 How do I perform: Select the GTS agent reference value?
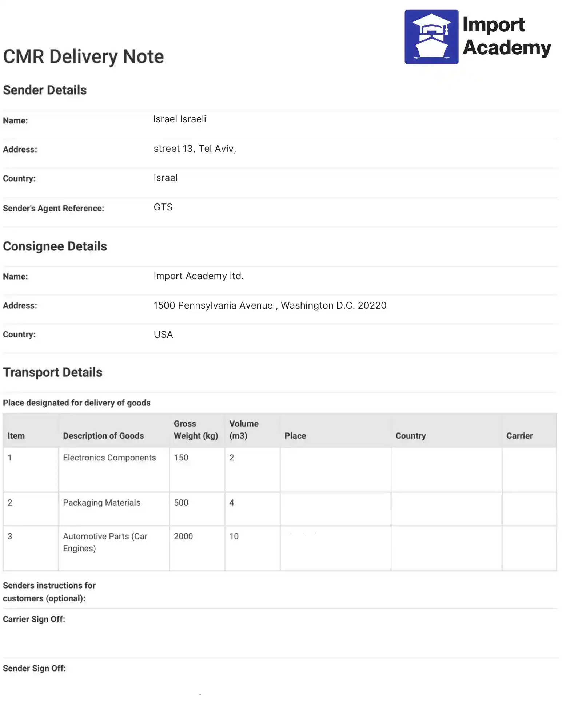pyautogui.click(x=163, y=207)
